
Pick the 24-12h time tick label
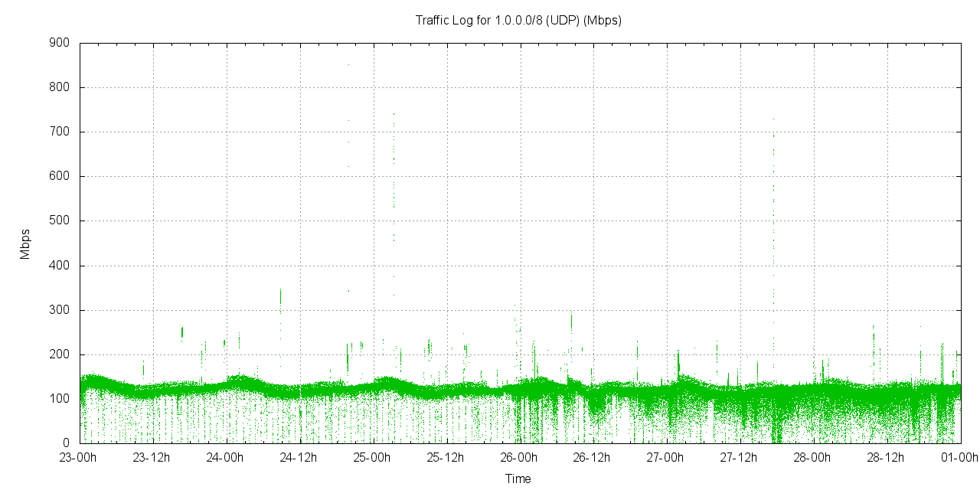[298, 458]
